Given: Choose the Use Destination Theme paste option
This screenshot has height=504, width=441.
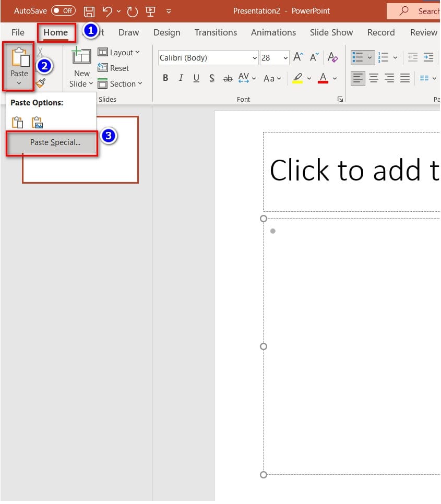Looking at the screenshot, I should click(x=18, y=123).
